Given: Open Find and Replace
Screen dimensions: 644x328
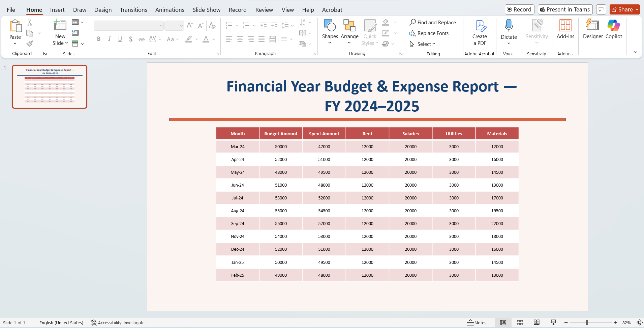Looking at the screenshot, I should [x=433, y=22].
